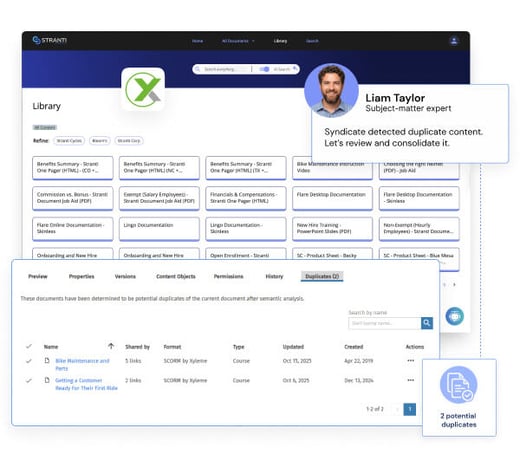Open Lingo Documentation card
The width and height of the screenshot is (520, 467).
click(x=159, y=229)
